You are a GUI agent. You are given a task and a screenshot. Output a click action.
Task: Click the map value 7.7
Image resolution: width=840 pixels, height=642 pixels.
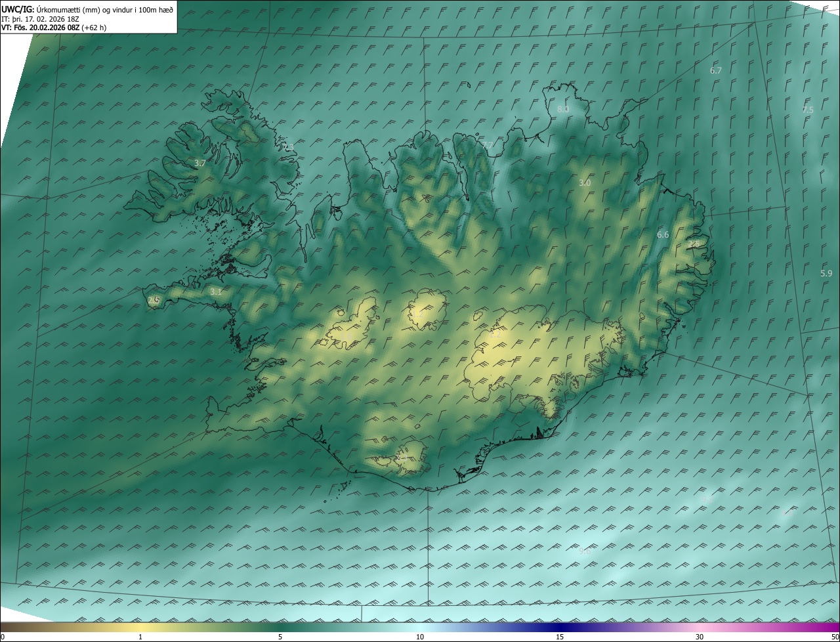coord(488,145)
